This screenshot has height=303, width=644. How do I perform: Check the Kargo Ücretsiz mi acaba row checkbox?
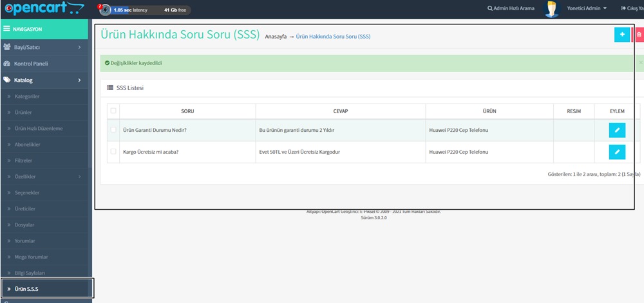pyautogui.click(x=113, y=151)
